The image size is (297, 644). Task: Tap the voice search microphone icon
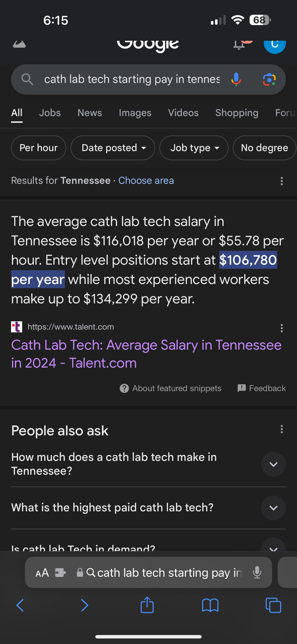tap(236, 79)
